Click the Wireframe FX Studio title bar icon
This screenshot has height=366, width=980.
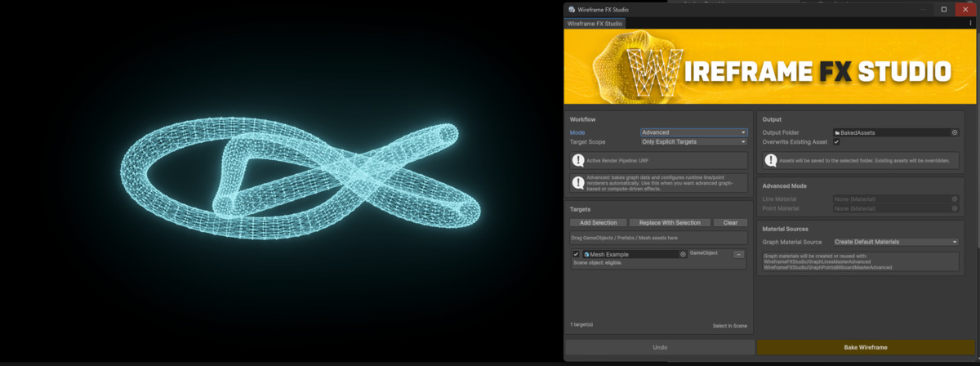[572, 9]
